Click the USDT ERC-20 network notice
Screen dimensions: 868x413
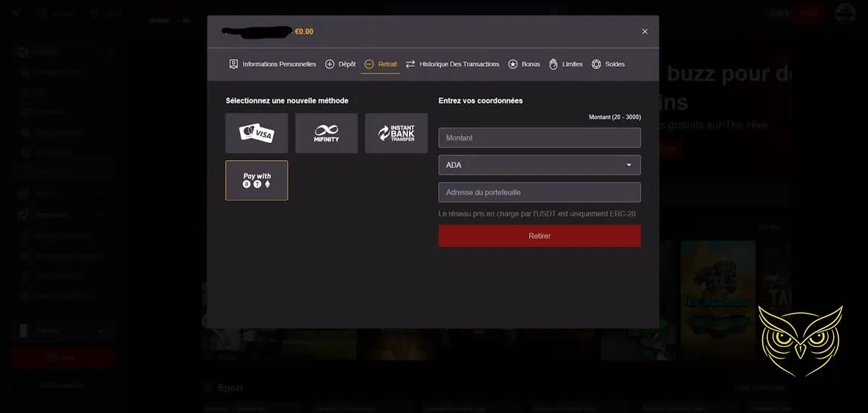pyautogui.click(x=537, y=213)
